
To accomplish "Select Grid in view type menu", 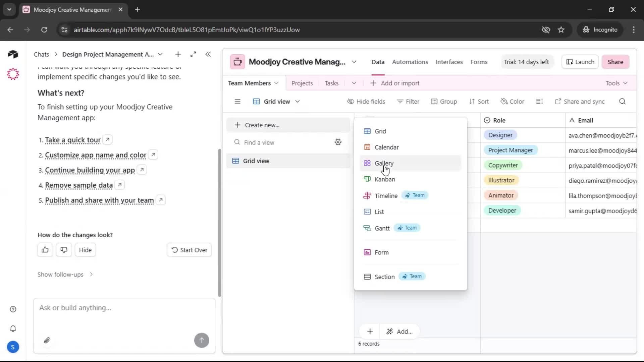I will click(x=410, y=131).
